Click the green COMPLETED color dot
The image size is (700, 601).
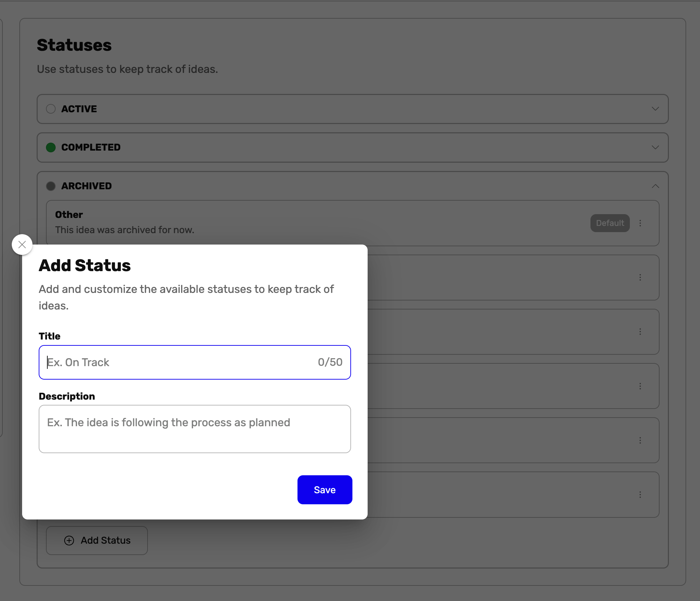coord(51,147)
